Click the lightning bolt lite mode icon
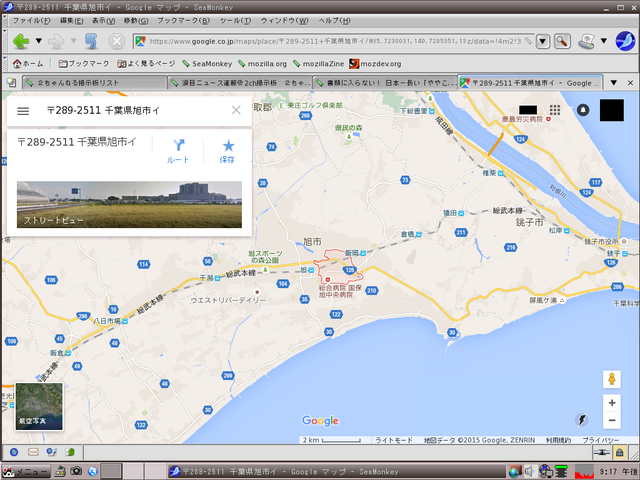The height and width of the screenshot is (480, 640). 582,420
